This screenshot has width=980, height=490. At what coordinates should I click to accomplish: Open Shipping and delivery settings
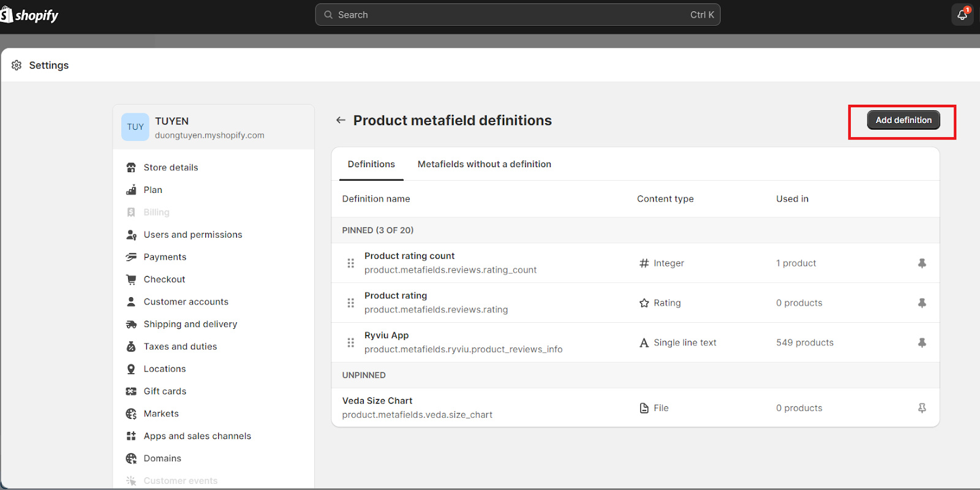point(190,324)
